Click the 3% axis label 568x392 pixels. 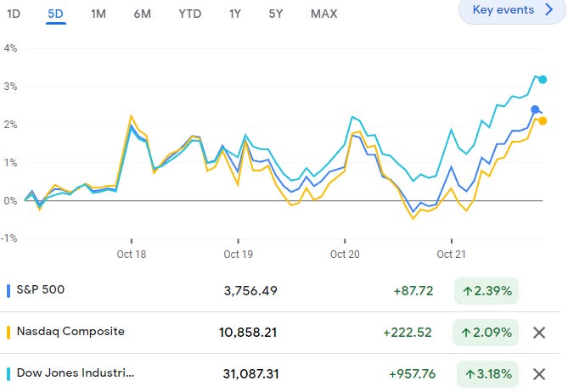tap(10, 87)
